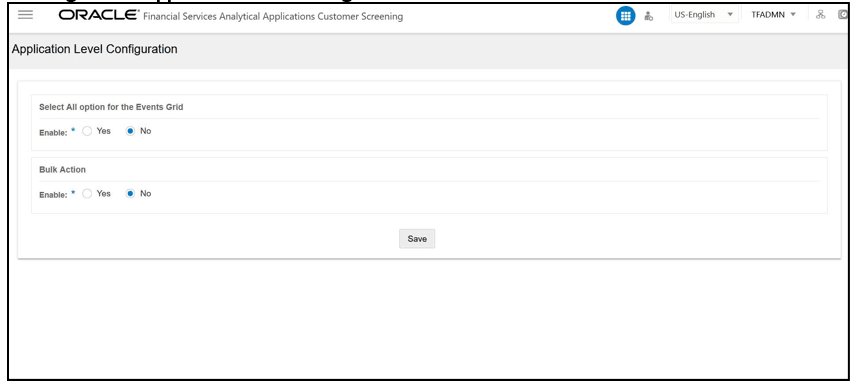This screenshot has width=858, height=385.
Task: Expand the TFADMN user menu
Action: pos(773,15)
